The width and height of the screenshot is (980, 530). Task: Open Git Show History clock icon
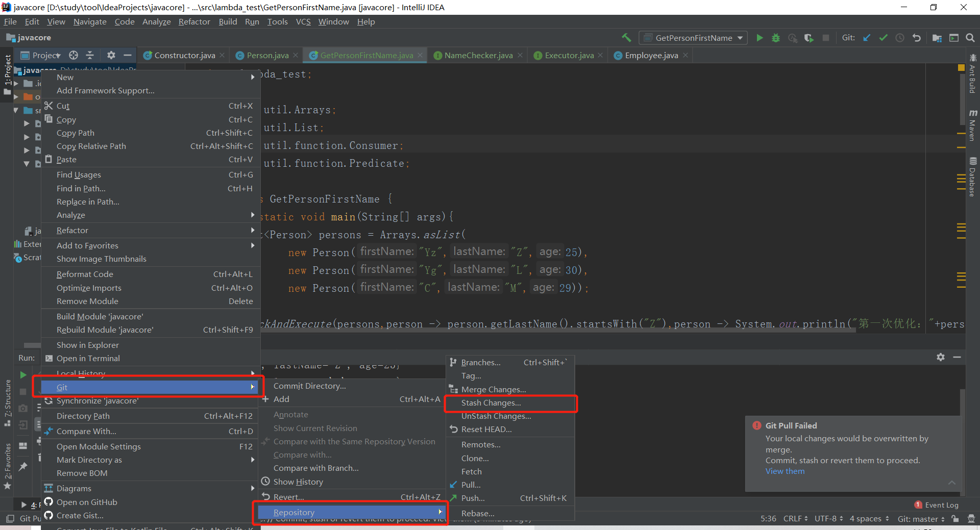pos(900,38)
